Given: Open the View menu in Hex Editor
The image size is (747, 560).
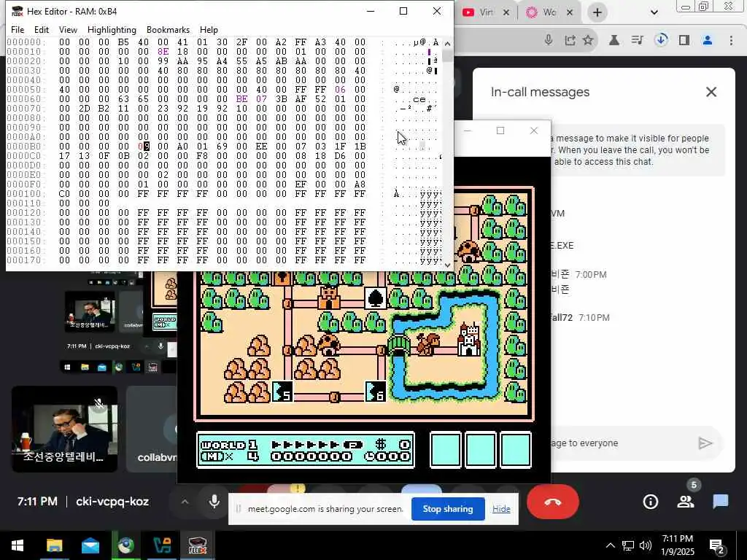Looking at the screenshot, I should [x=68, y=29].
